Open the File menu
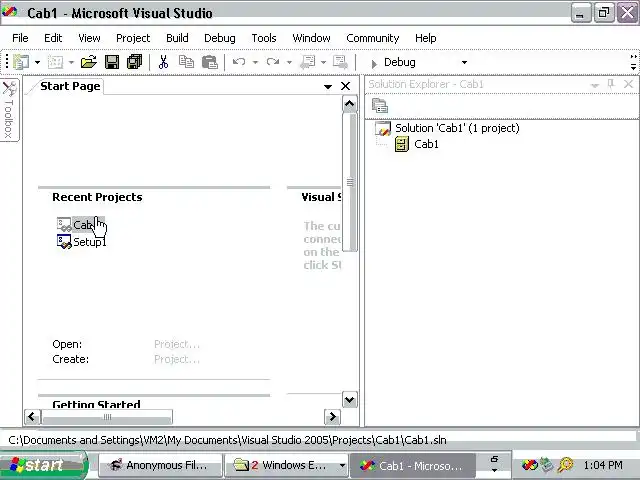 click(x=20, y=38)
